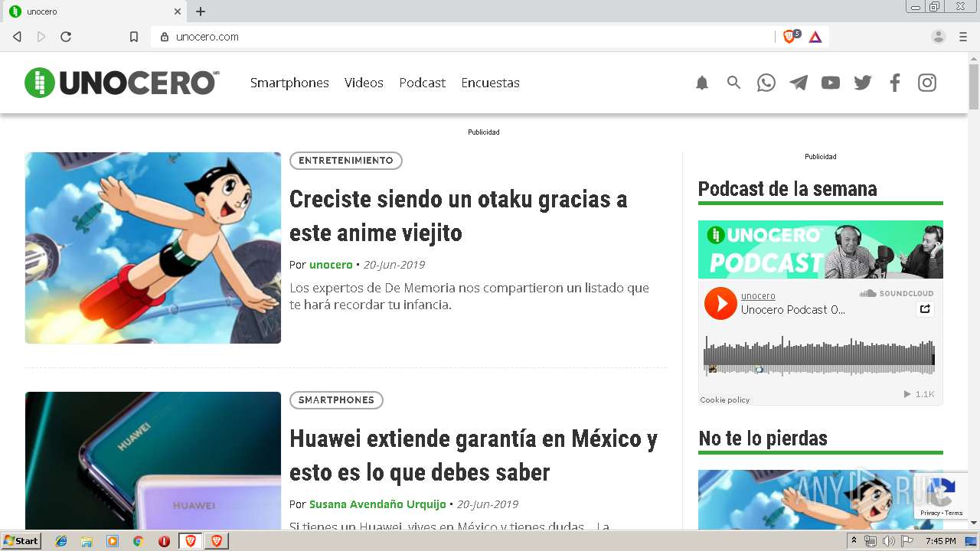980x551 pixels.
Task: Open the SoundCloud Cookie policy link
Action: 725,400
